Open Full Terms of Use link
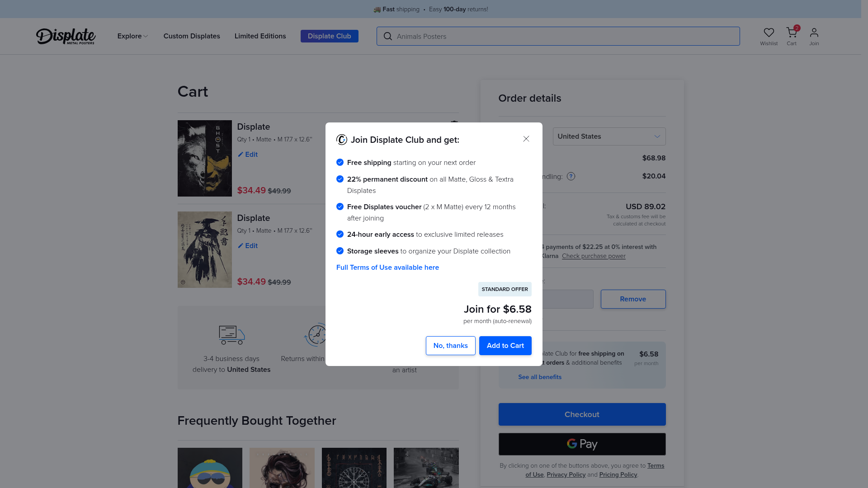The height and width of the screenshot is (488, 868). click(x=387, y=267)
